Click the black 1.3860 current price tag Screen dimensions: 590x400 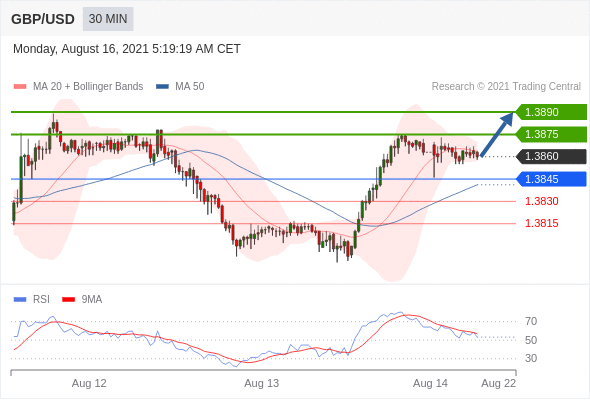pyautogui.click(x=551, y=157)
